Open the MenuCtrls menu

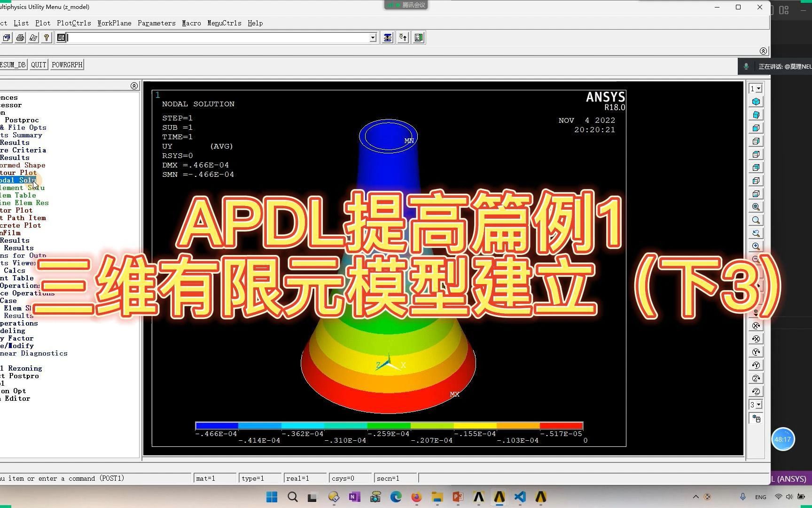pyautogui.click(x=224, y=23)
